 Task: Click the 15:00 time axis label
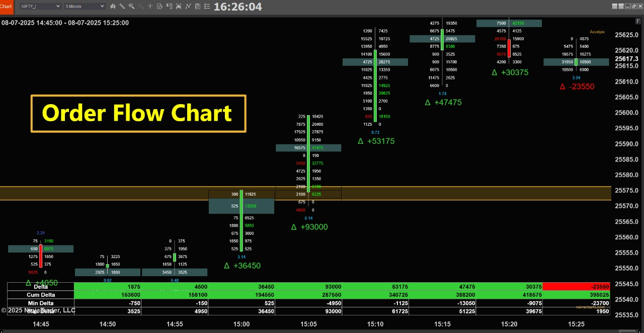(x=242, y=324)
